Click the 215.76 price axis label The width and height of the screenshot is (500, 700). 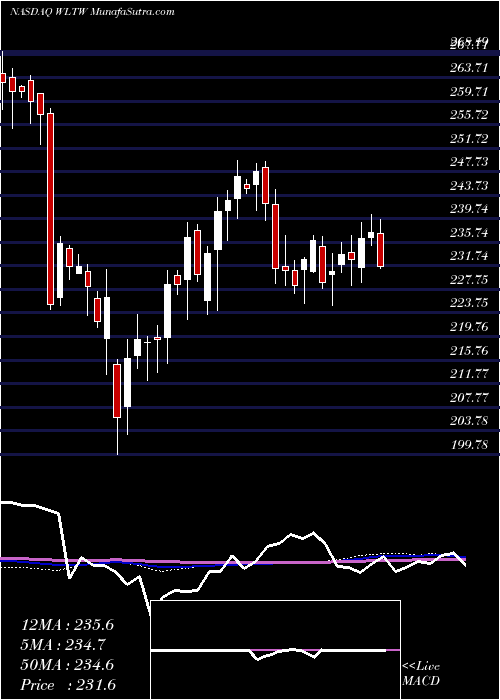point(468,350)
